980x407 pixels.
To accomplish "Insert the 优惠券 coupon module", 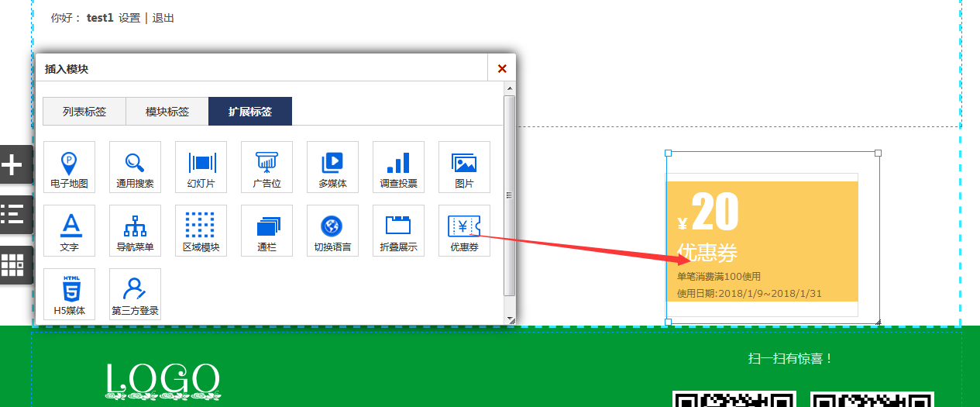I will [x=464, y=230].
